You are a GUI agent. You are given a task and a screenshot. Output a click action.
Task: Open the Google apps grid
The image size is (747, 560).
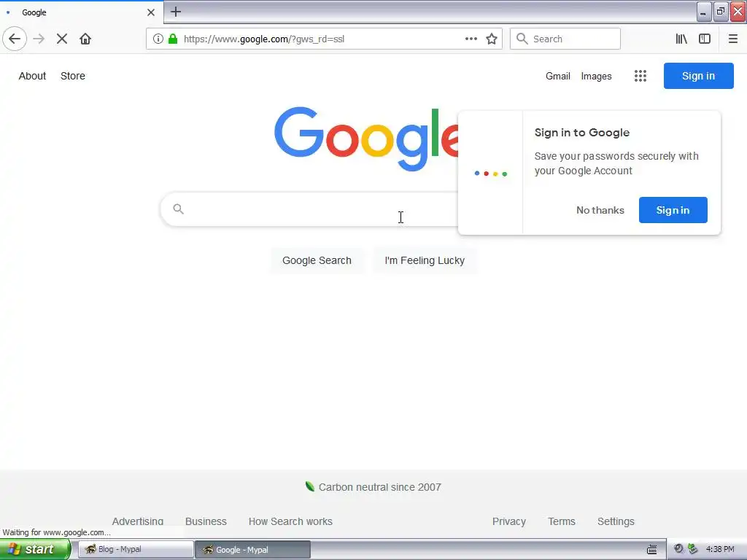pos(640,76)
